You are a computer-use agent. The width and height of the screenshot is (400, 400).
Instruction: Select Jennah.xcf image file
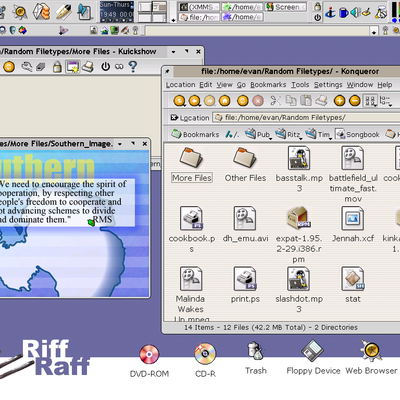353,225
